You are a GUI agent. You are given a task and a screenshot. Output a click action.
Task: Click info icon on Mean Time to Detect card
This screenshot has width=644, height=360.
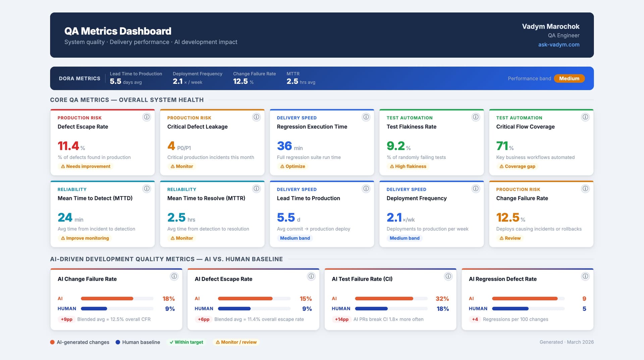[147, 189]
